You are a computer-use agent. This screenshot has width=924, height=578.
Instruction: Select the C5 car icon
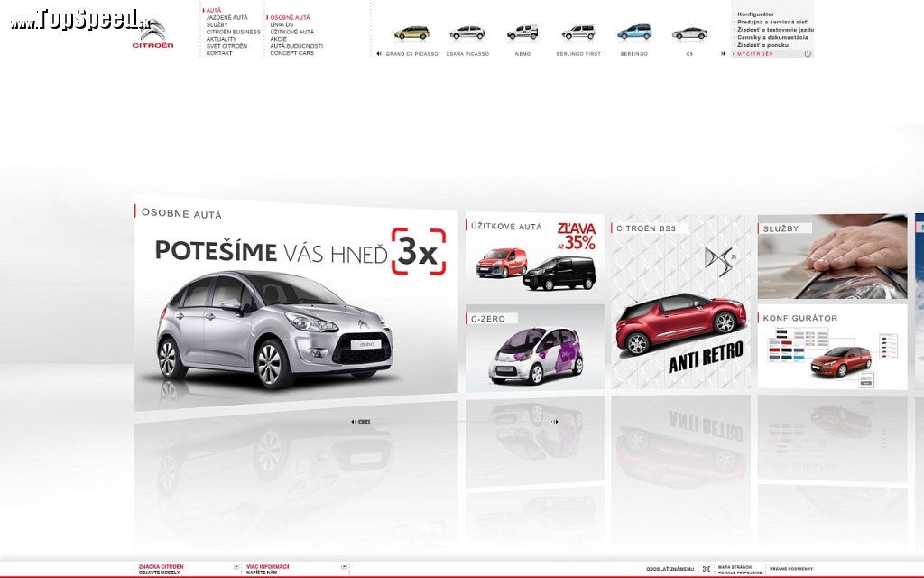click(689, 33)
